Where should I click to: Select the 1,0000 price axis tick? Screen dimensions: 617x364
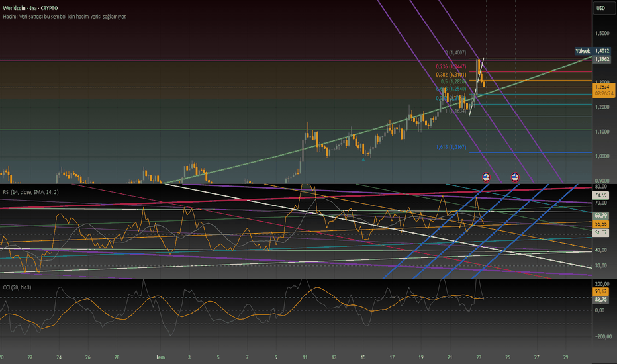click(602, 156)
